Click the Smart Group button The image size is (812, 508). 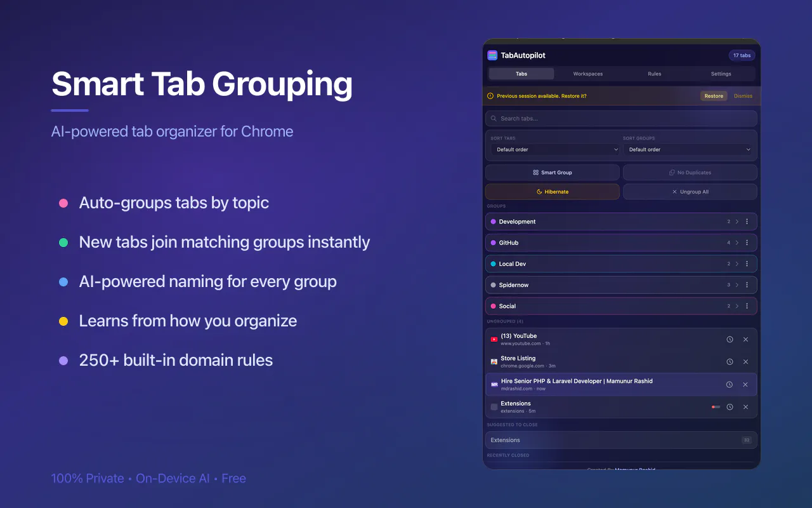coord(553,172)
